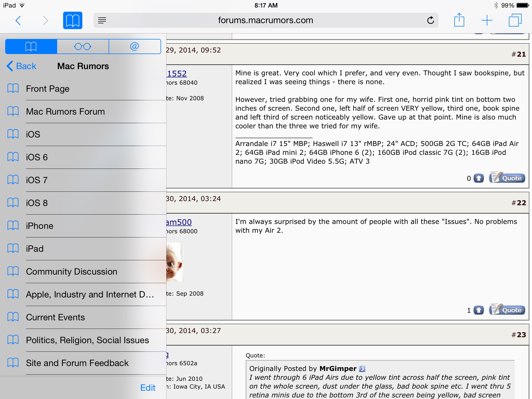This screenshot has height=399, width=532.
Task: Open the Site and Forum Feedback bookmark
Action: click(x=83, y=363)
